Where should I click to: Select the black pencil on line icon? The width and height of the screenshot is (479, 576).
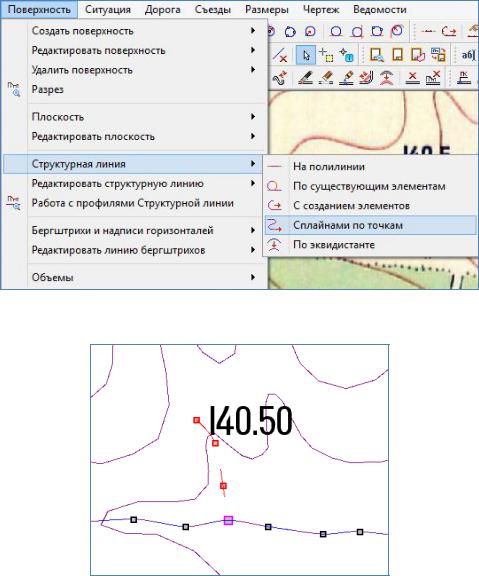click(306, 78)
